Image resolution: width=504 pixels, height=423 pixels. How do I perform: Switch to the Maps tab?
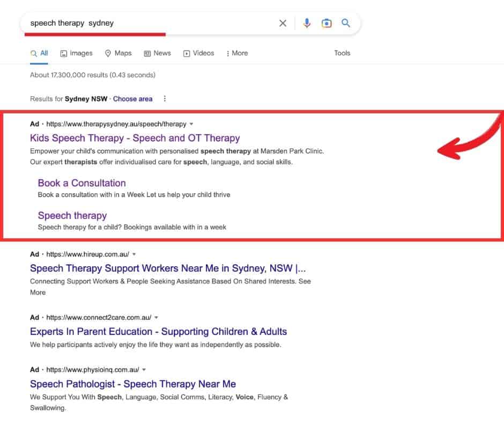(118, 53)
